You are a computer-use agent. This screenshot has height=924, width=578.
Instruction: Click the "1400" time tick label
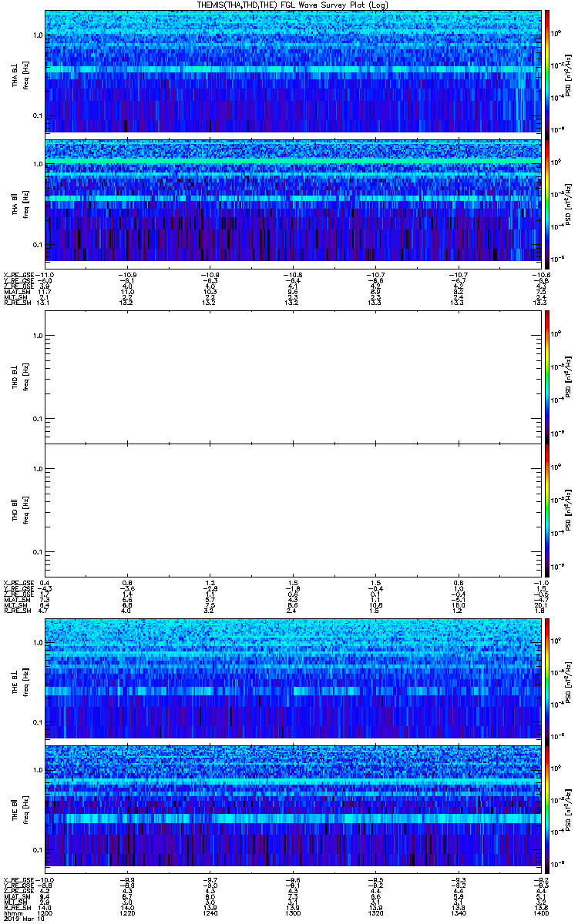coord(542,912)
